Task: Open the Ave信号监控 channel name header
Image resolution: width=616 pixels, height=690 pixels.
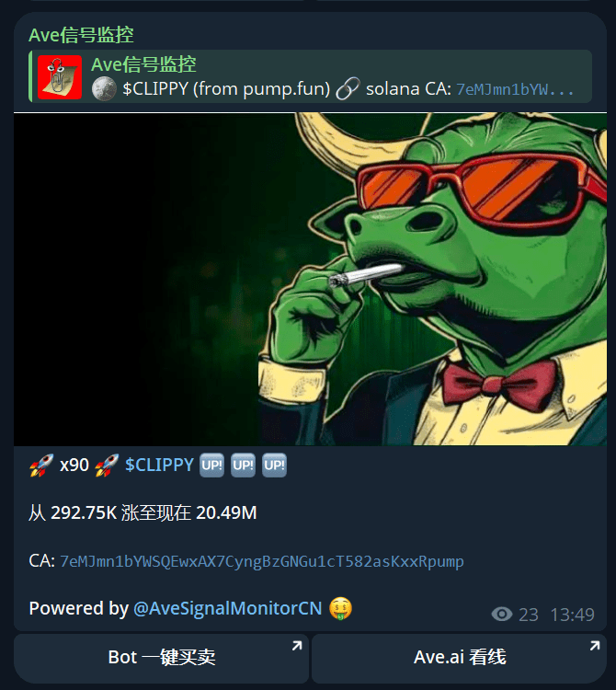Action: (81, 35)
